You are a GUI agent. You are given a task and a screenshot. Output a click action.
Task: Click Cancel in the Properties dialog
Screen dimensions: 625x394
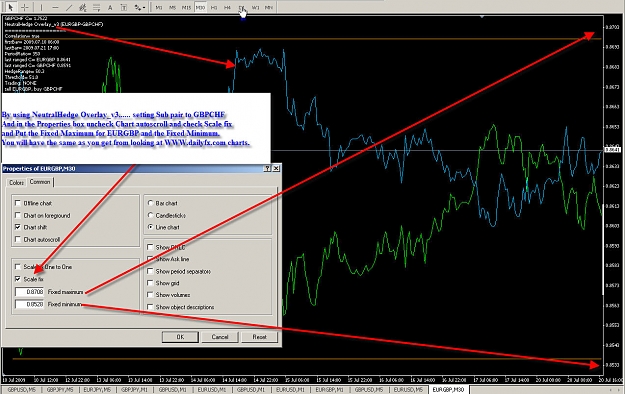pos(220,337)
